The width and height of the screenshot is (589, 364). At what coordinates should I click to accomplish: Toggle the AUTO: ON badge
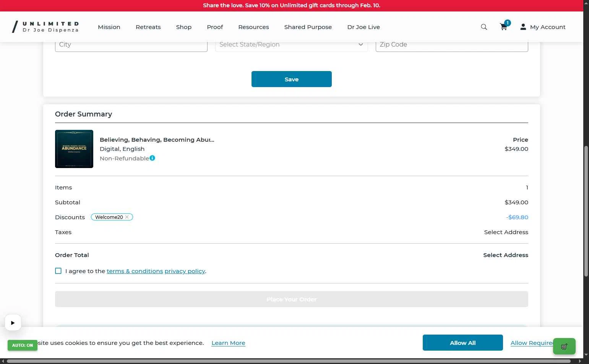pos(23,345)
